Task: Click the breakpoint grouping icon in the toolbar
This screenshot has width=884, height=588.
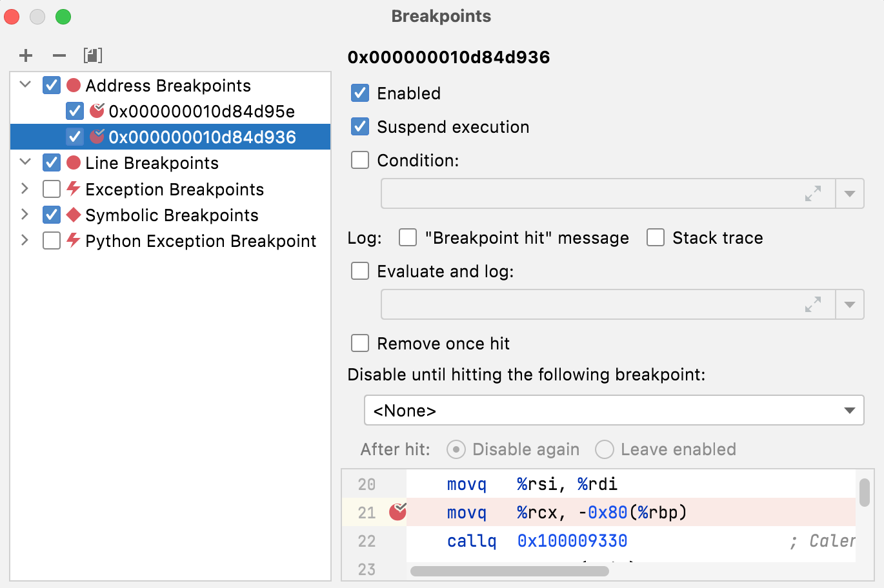Action: [93, 55]
